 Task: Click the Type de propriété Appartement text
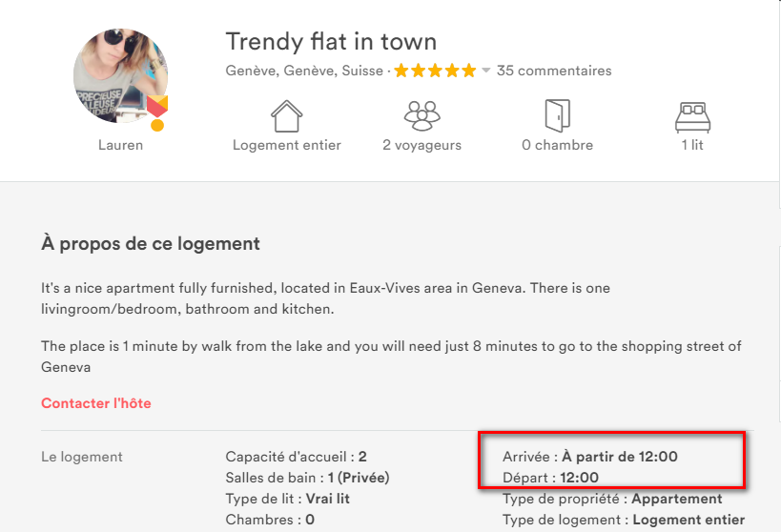pos(611,499)
